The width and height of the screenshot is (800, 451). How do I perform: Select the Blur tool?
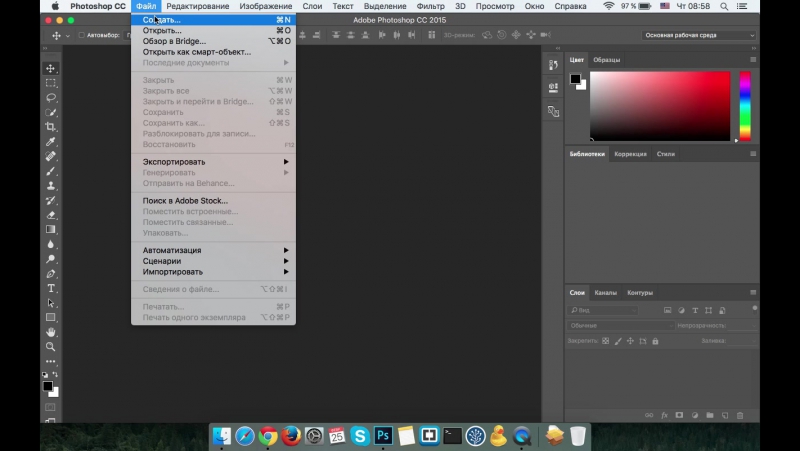(51, 244)
